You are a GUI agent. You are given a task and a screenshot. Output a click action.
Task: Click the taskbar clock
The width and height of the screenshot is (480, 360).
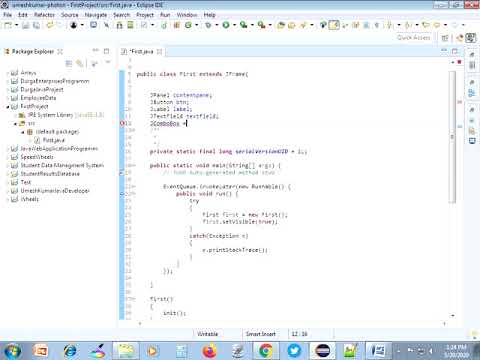[x=456, y=351]
